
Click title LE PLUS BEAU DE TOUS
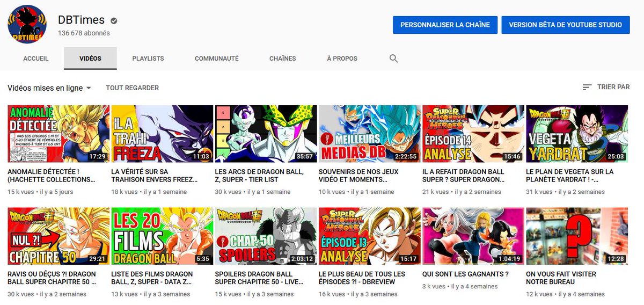point(362,278)
